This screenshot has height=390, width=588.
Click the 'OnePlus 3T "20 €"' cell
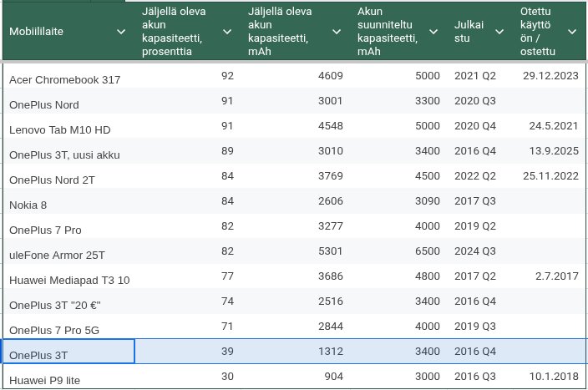(67, 305)
